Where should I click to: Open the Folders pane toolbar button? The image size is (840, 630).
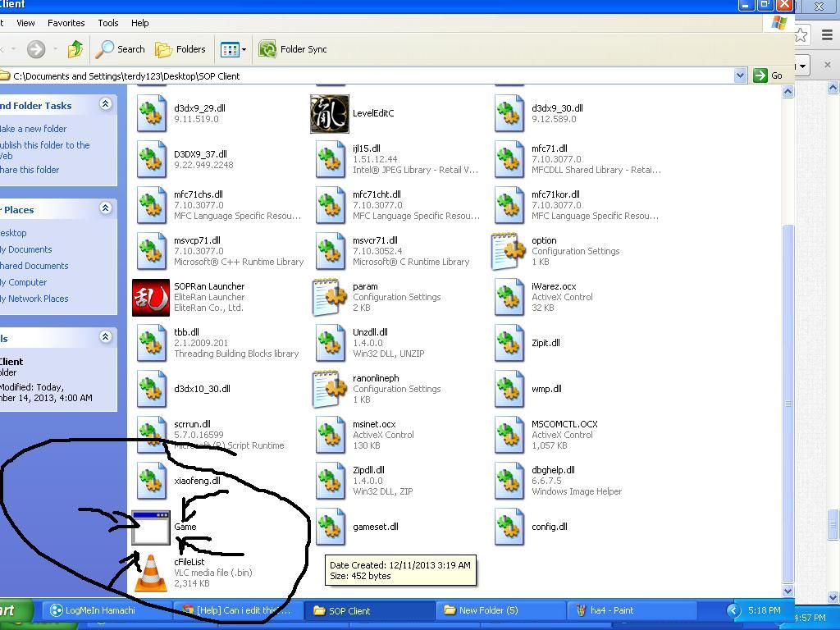180,49
